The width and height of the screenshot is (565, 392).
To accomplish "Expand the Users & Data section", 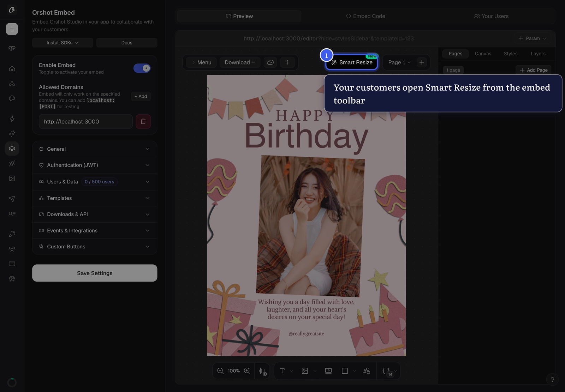I will point(95,182).
